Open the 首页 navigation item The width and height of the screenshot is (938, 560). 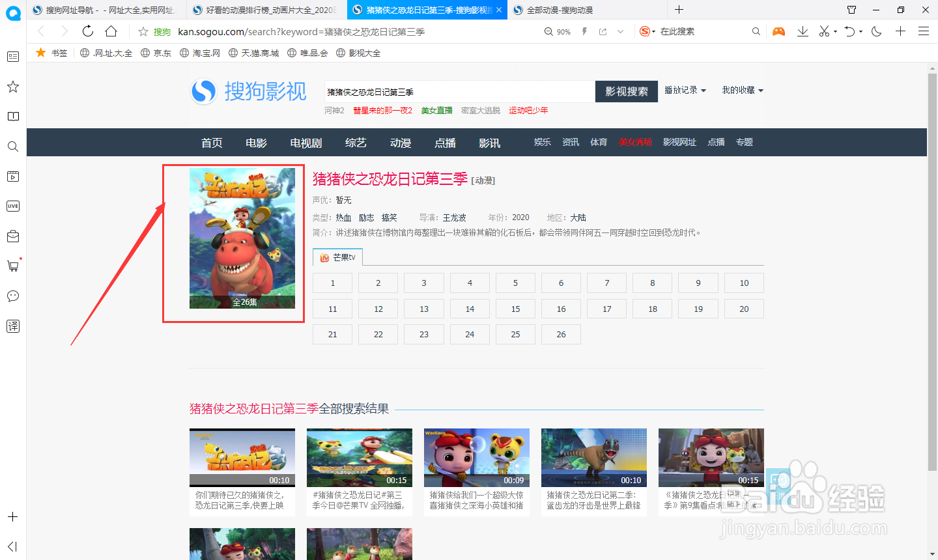[x=212, y=143]
